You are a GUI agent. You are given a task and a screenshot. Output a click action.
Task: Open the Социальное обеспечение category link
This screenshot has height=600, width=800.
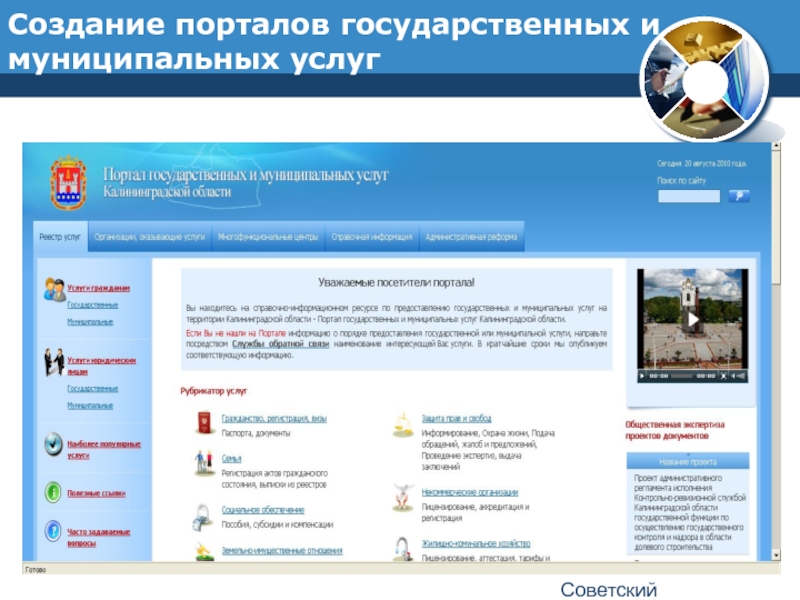pyautogui.click(x=263, y=510)
